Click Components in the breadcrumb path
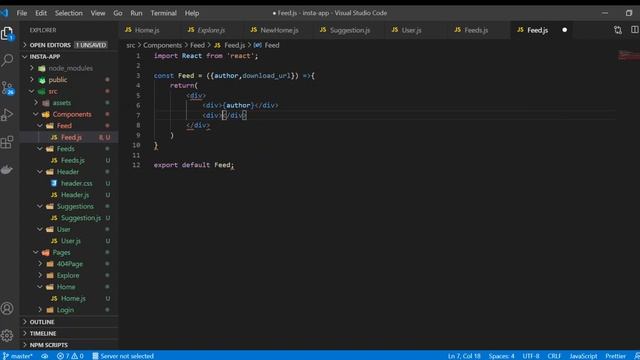The height and width of the screenshot is (360, 640). pos(162,45)
